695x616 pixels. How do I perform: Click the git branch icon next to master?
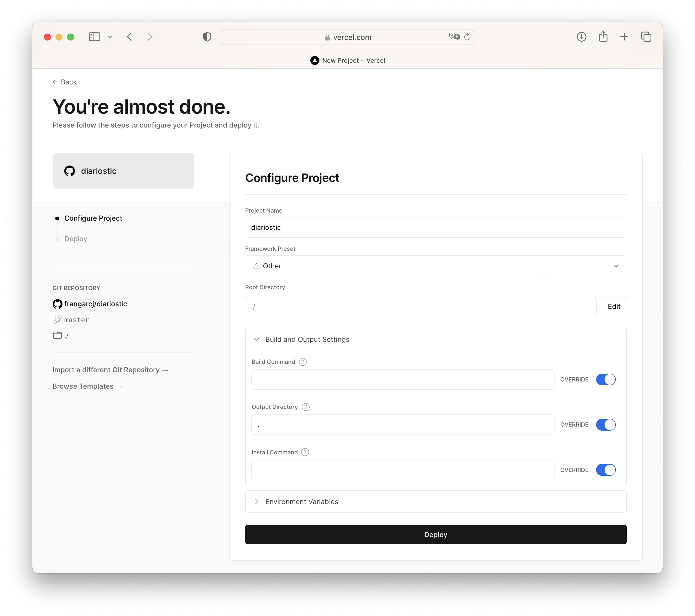(x=57, y=319)
